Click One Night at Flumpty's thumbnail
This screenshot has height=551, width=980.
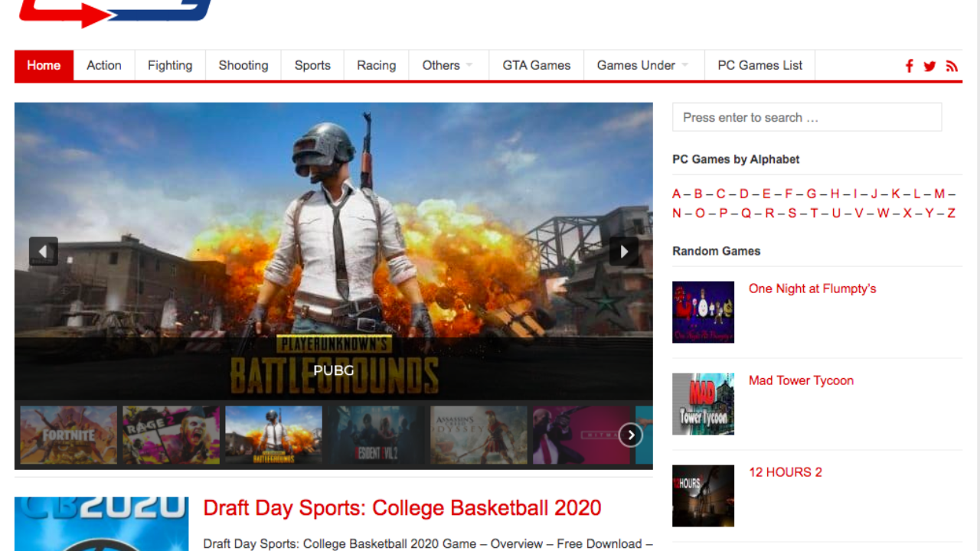click(x=703, y=312)
